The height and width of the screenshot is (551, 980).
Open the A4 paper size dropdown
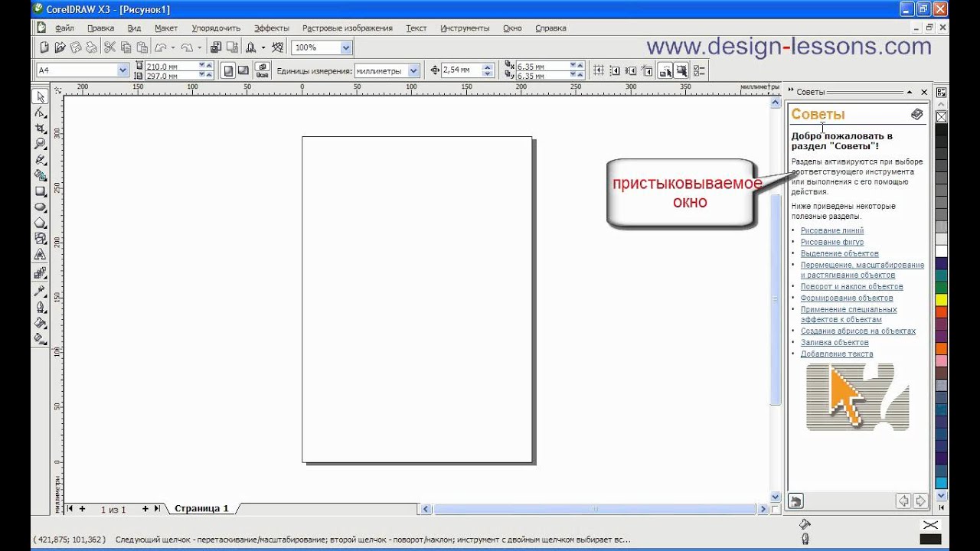point(122,70)
